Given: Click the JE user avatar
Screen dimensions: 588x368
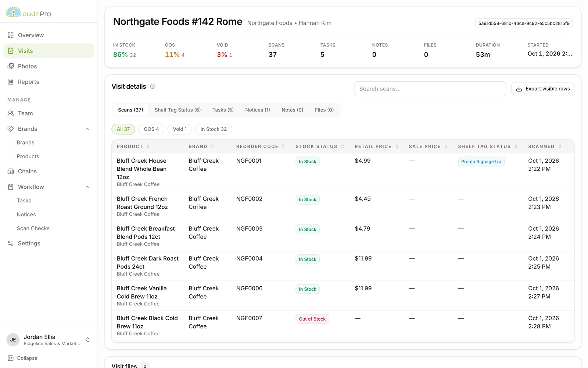Looking at the screenshot, I should [13, 340].
